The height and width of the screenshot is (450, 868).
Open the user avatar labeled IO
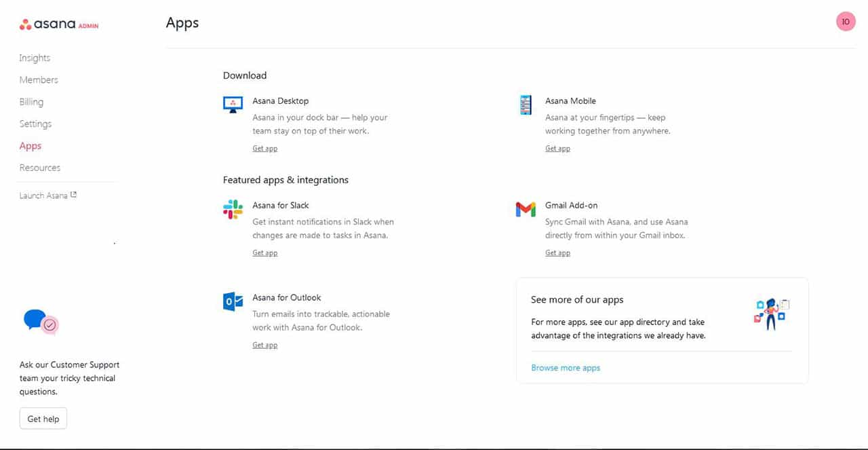point(846,22)
